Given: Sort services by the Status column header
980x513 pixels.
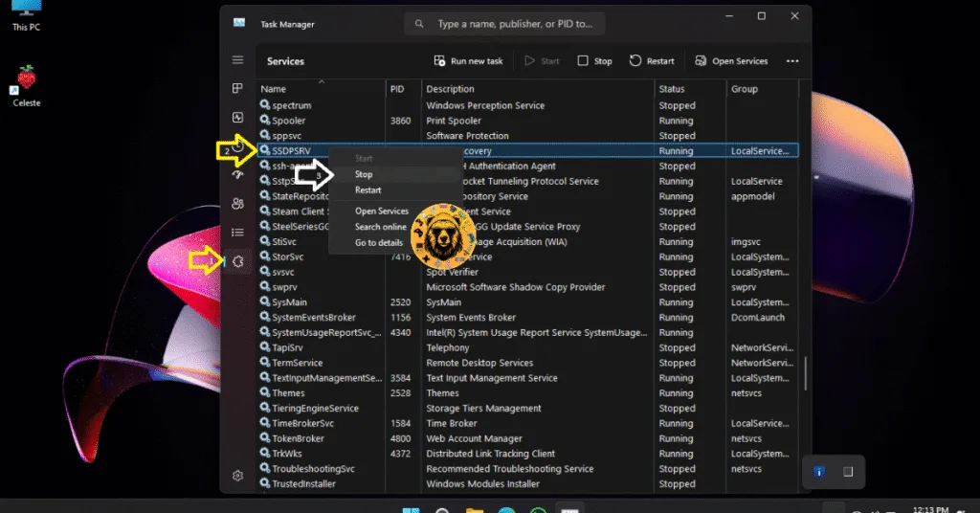Looking at the screenshot, I should [x=690, y=89].
